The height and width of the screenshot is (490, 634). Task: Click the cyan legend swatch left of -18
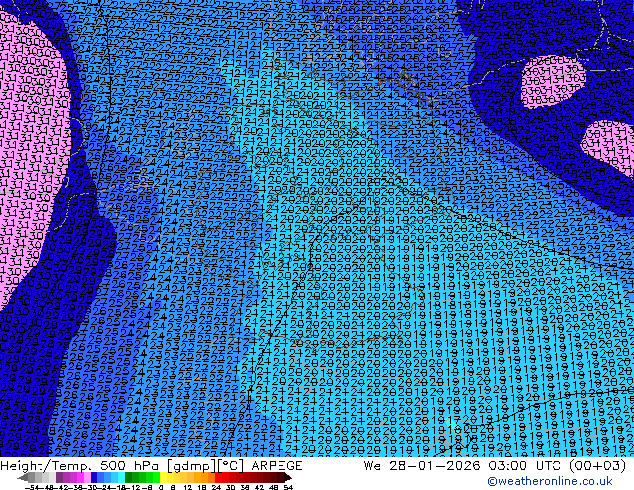click(x=122, y=478)
